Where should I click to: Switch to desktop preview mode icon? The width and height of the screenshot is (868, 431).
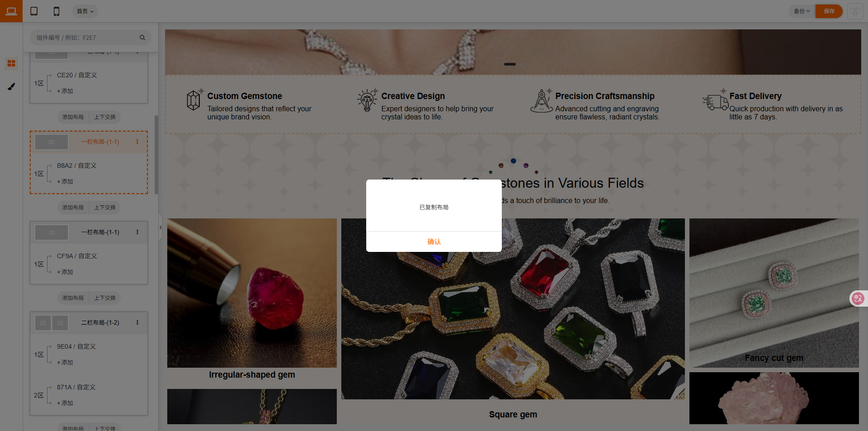[x=11, y=11]
